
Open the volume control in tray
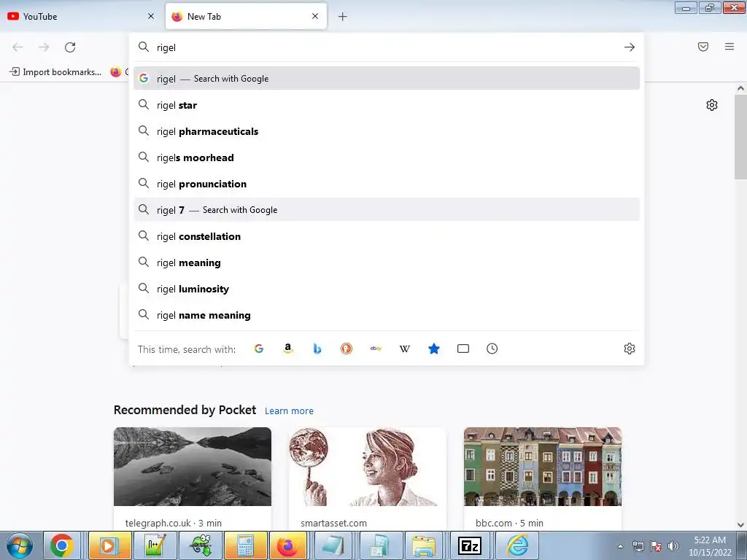point(673,546)
